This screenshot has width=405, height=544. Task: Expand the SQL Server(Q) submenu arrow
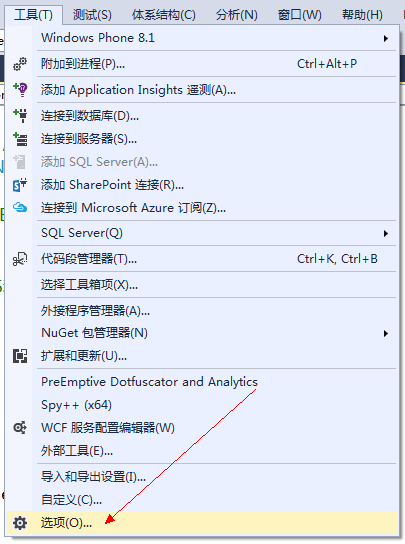coord(386,233)
